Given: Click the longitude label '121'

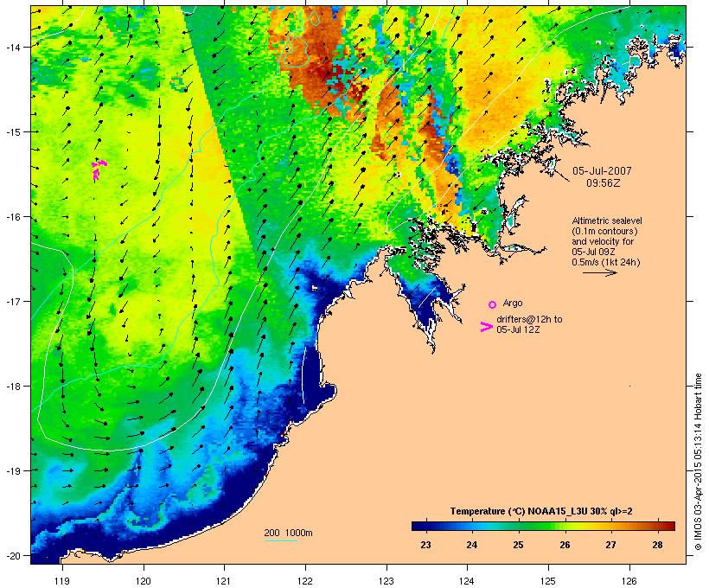Looking at the screenshot, I should [224, 581].
